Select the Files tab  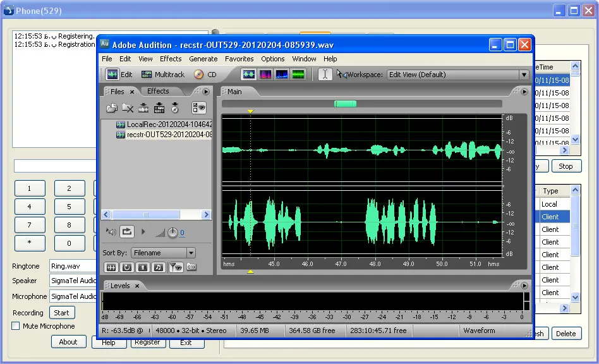pos(118,92)
